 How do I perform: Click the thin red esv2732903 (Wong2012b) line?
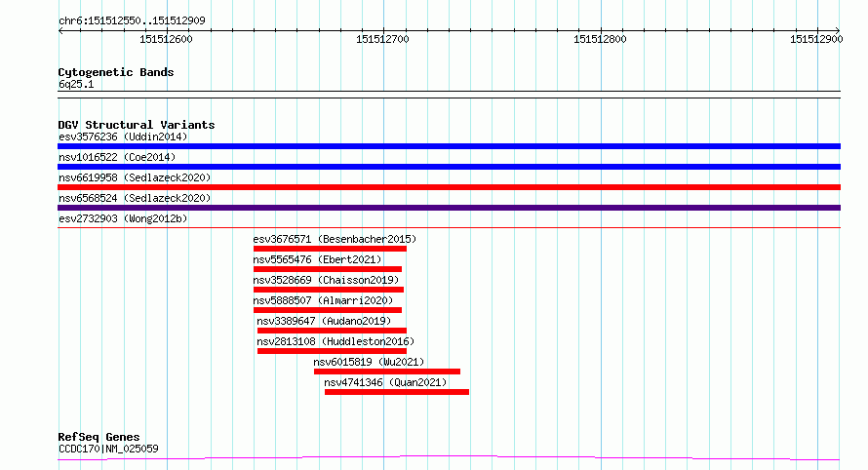click(449, 227)
